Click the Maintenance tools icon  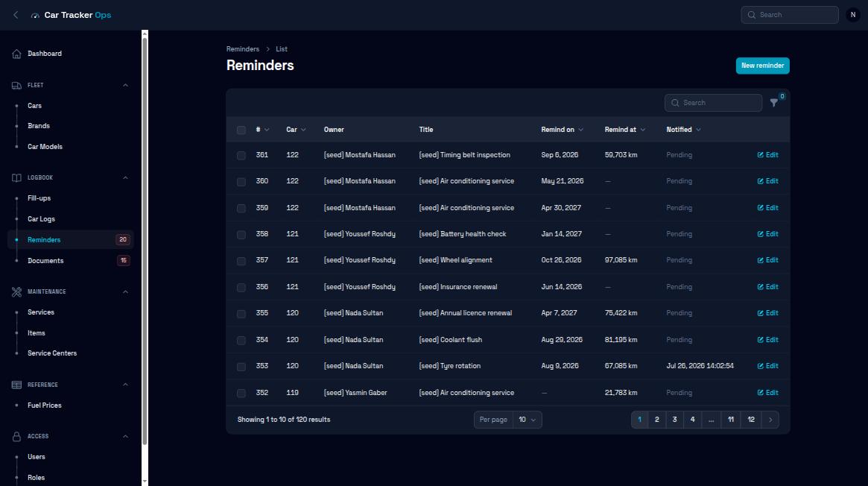[16, 291]
